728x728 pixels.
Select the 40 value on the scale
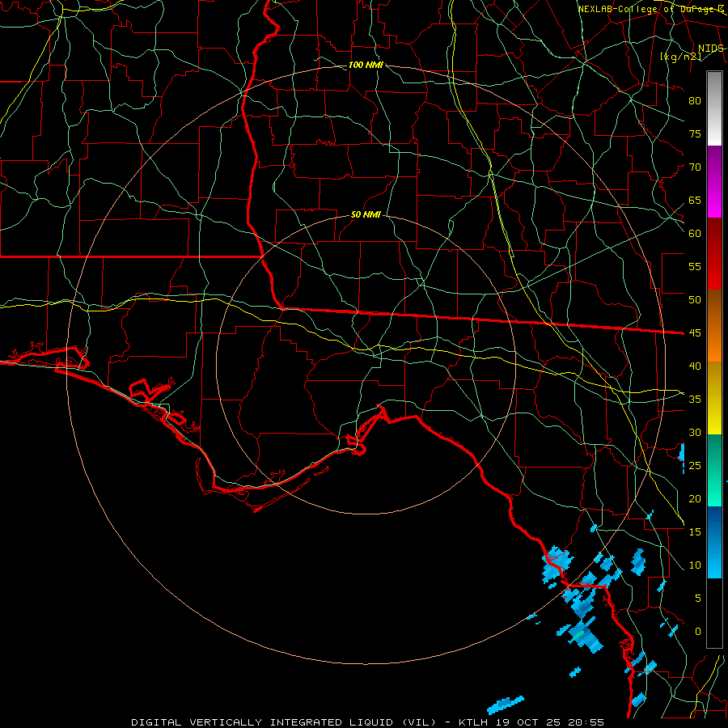pyautogui.click(x=695, y=366)
